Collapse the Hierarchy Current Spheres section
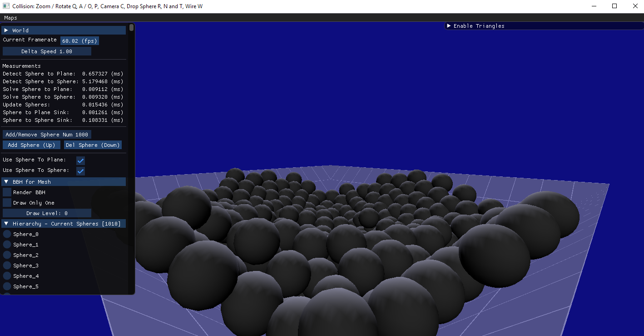Viewport: 644px width, 336px height. point(64,224)
